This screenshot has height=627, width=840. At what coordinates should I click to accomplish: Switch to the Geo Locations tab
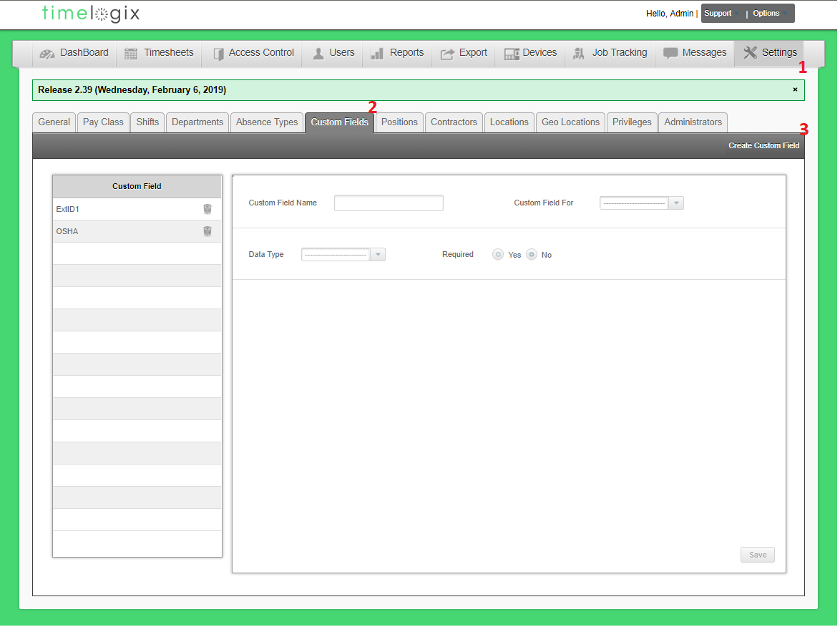[570, 122]
